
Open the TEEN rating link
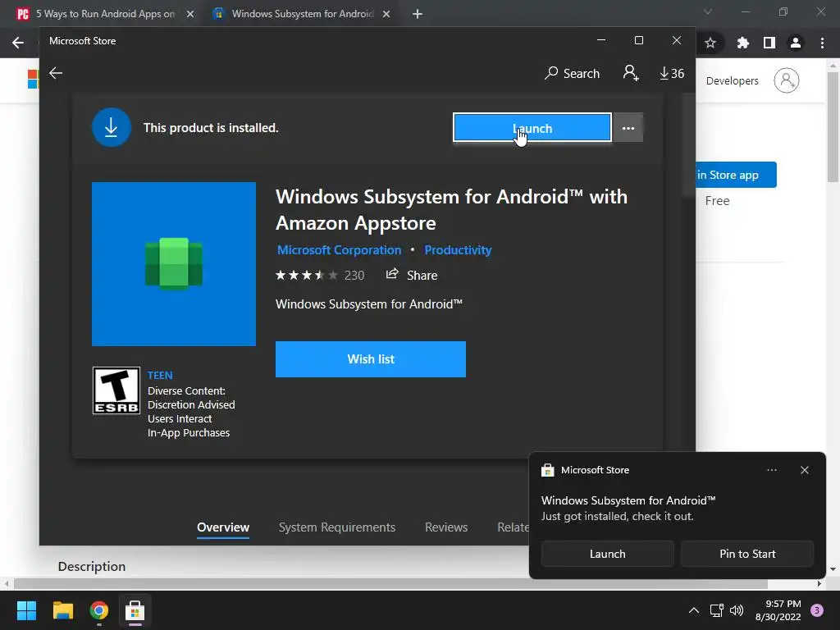160,376
